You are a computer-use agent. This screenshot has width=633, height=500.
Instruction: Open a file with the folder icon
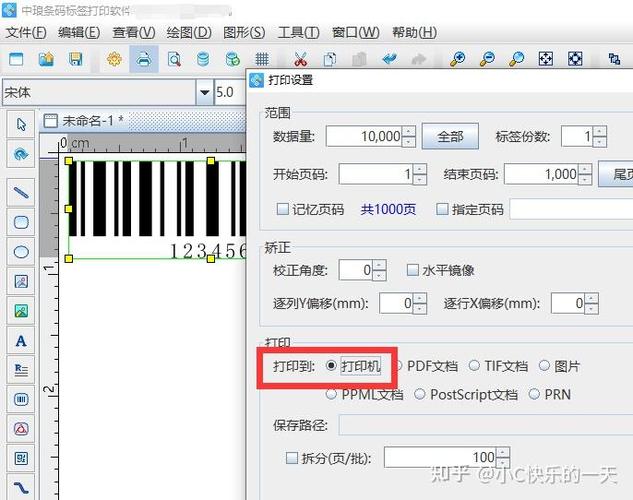point(46,59)
